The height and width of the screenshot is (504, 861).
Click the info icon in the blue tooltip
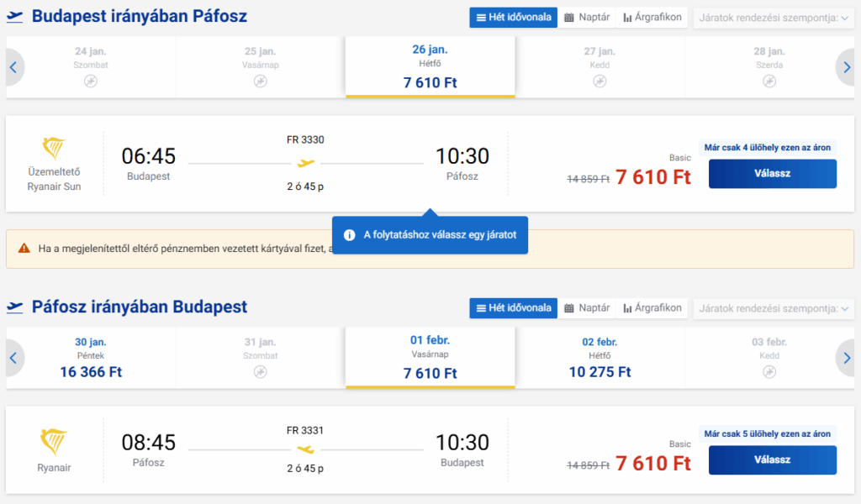click(x=349, y=235)
